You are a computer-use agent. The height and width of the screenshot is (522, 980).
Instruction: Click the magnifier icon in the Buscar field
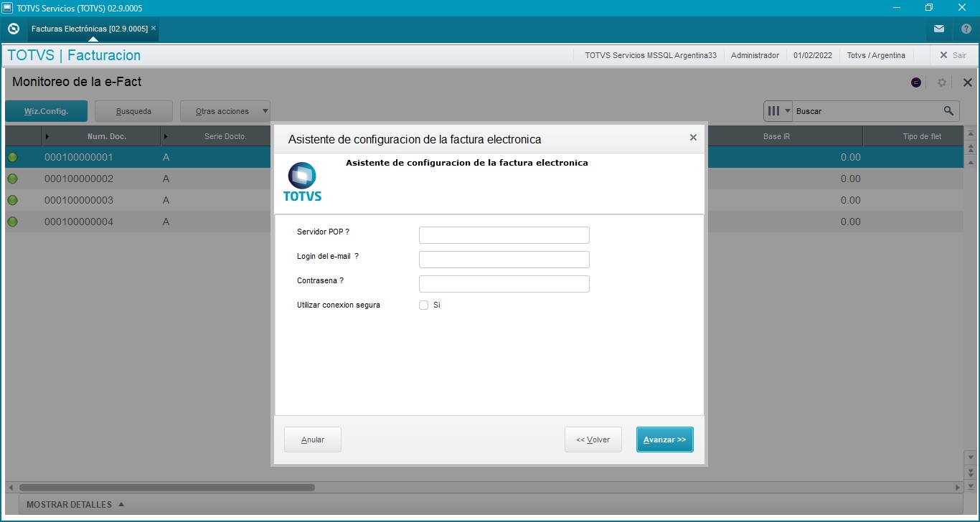pos(948,111)
